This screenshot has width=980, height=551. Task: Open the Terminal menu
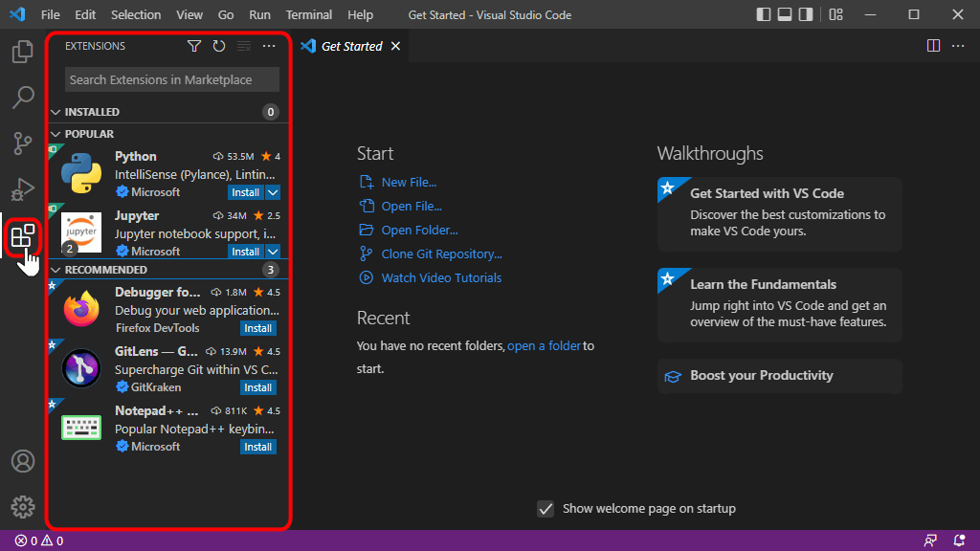coord(309,14)
